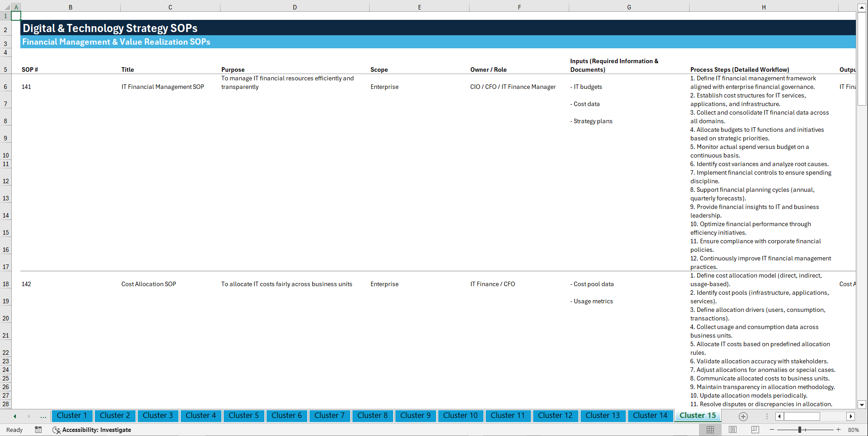Click the vertical scrollbar down arrow

point(862,405)
